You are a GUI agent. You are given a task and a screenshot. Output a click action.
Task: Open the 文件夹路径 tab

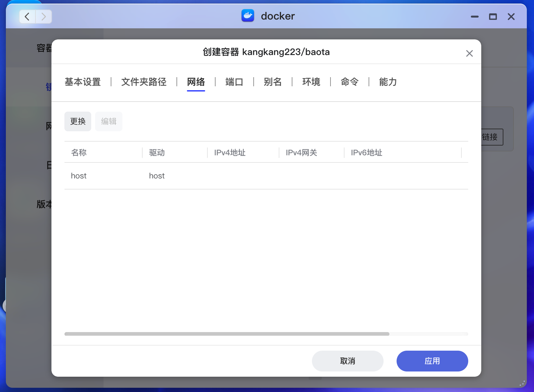tap(144, 82)
